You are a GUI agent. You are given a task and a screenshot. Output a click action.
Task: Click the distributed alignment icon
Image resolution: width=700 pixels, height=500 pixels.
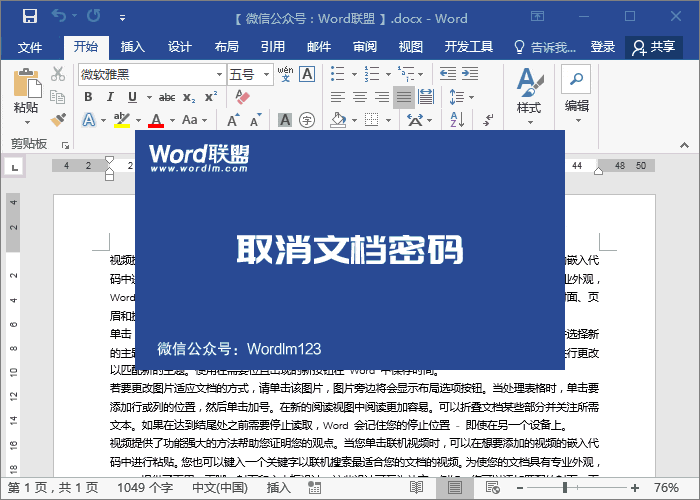pyautogui.click(x=426, y=97)
